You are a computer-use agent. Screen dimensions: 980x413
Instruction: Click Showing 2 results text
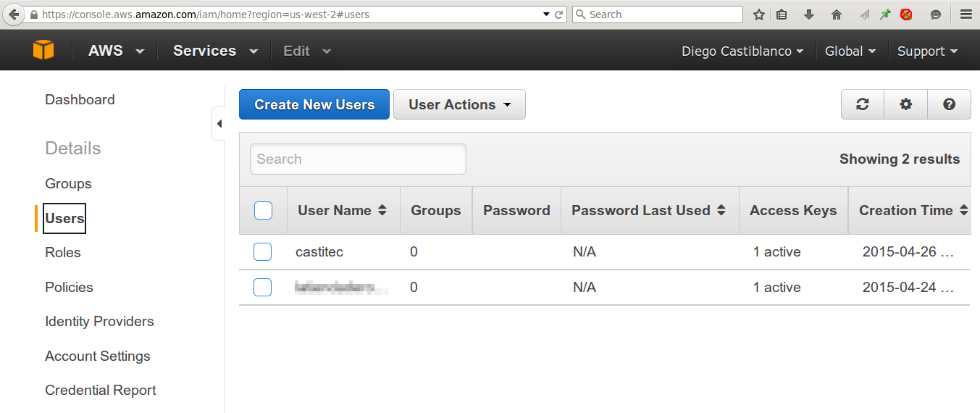point(900,159)
